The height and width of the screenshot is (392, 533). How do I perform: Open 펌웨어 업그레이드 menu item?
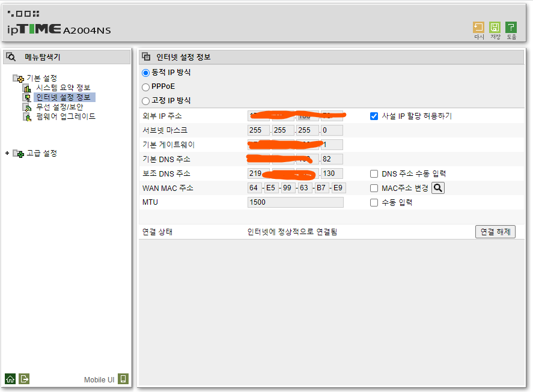point(65,116)
